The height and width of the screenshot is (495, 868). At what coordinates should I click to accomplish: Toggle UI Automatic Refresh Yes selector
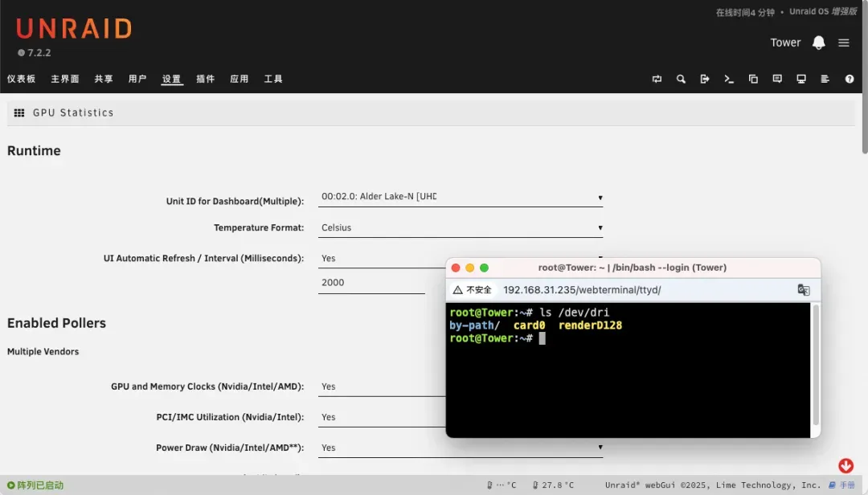(x=382, y=258)
